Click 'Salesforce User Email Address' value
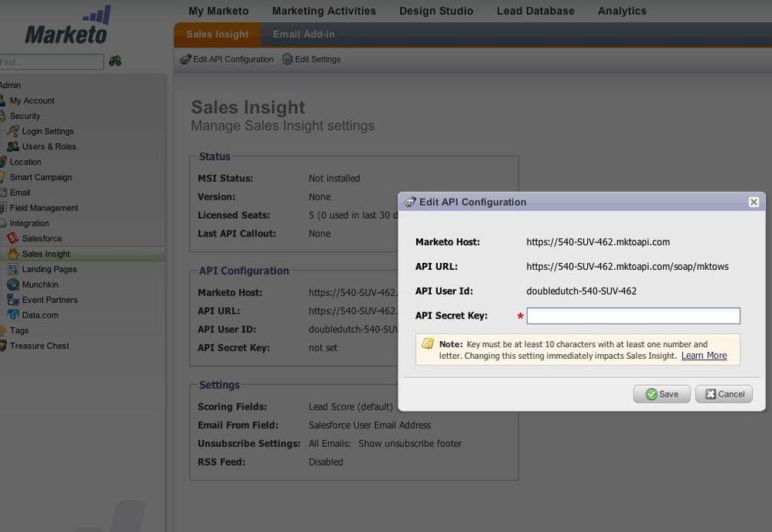 (370, 425)
